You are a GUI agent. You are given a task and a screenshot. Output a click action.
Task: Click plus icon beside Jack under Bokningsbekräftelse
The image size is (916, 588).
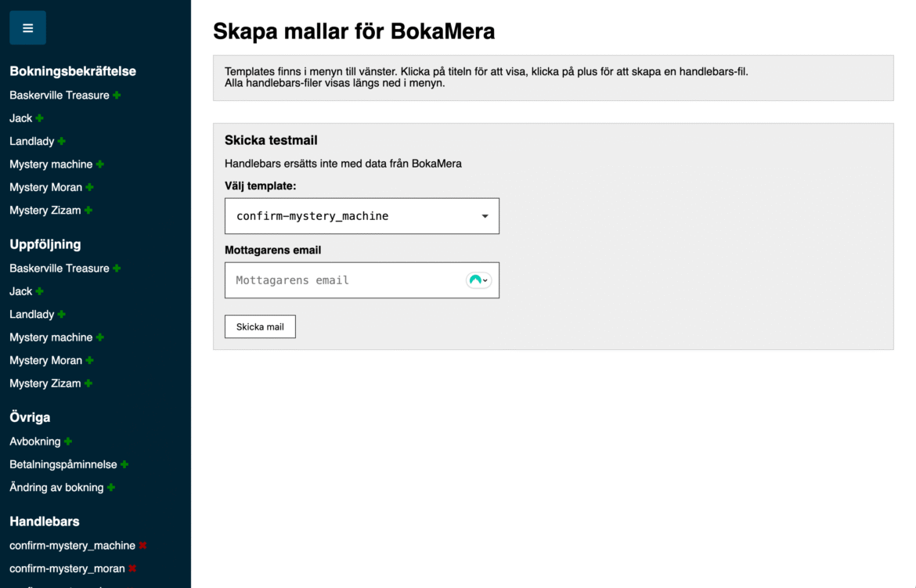click(x=39, y=118)
